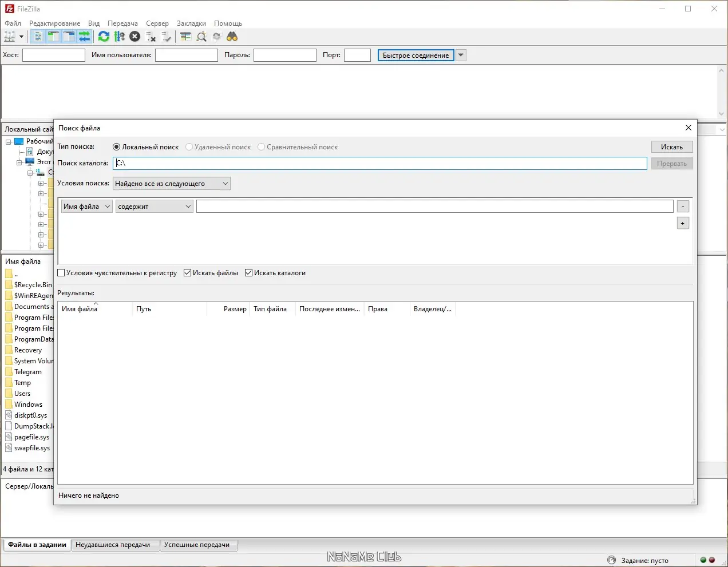Image resolution: width=728 pixels, height=567 pixels.
Task: Click the queue status indicator icon
Action: coord(611,560)
